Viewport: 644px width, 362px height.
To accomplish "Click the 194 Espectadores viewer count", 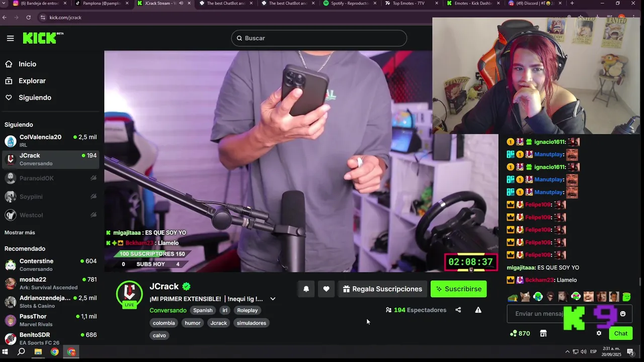I will coord(416,310).
